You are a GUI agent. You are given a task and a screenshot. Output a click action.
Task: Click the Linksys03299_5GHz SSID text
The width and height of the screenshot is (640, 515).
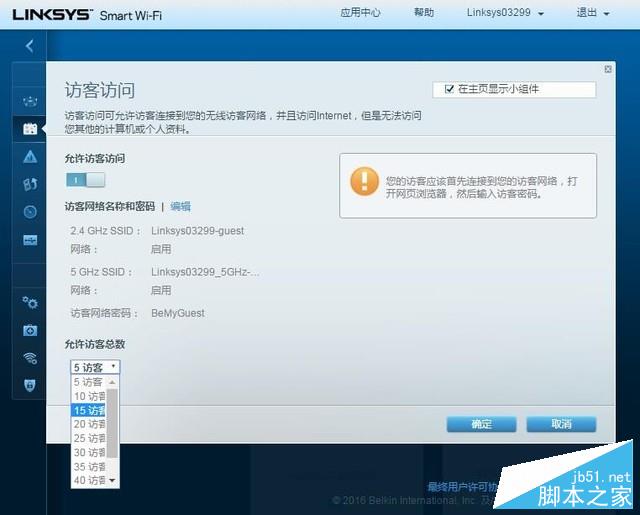tap(205, 272)
